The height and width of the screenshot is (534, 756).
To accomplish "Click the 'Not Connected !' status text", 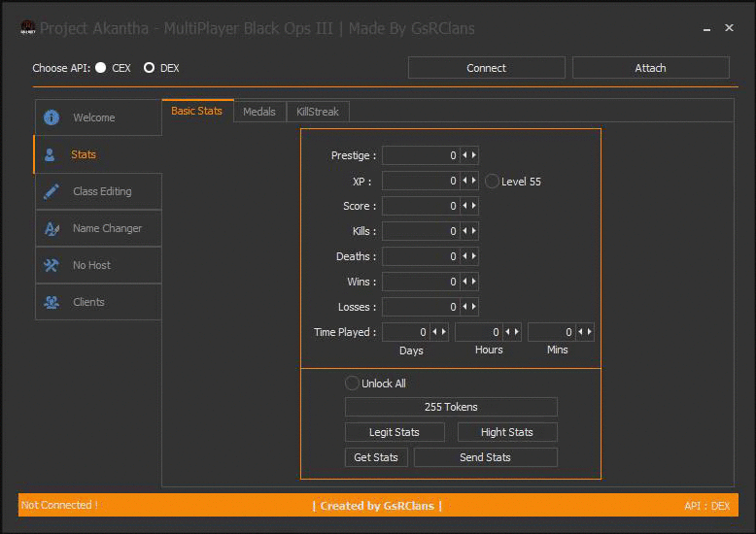I will point(59,505).
